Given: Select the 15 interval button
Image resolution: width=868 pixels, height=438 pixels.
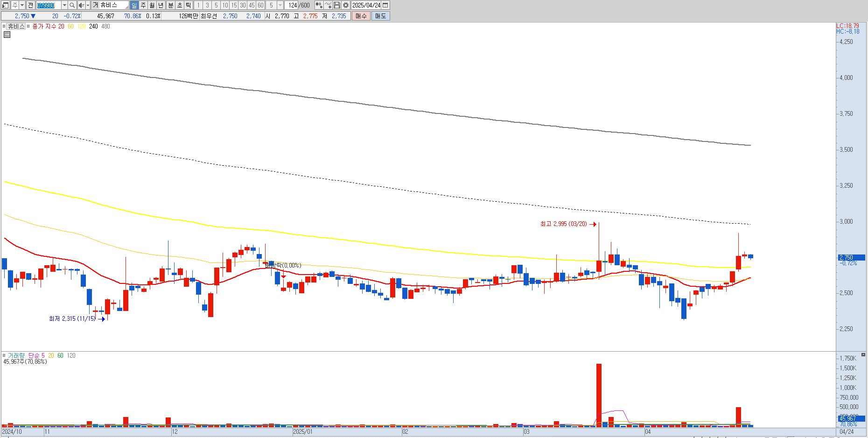Looking at the screenshot, I should pos(234,5).
